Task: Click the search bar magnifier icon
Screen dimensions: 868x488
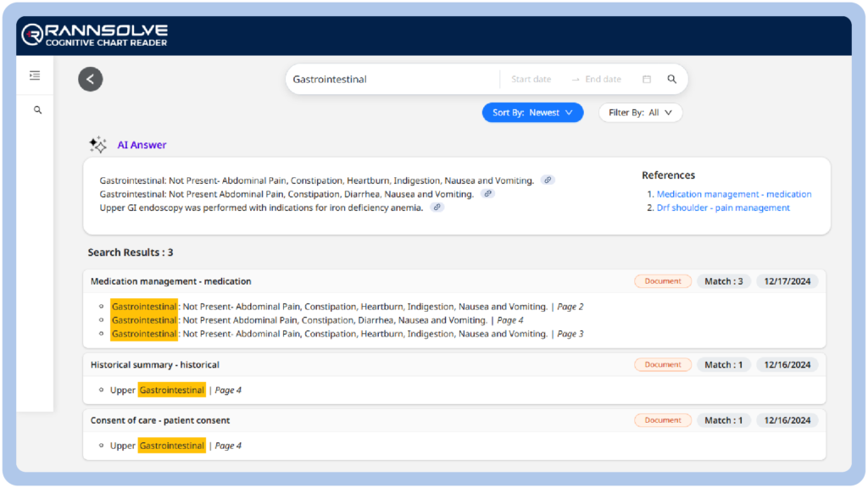Action: pos(672,80)
